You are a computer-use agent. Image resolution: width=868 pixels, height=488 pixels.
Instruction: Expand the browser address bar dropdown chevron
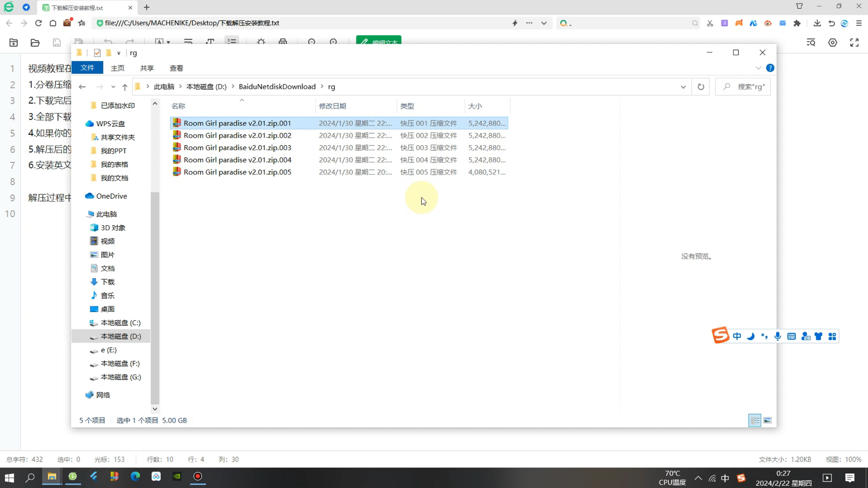pyautogui.click(x=544, y=23)
